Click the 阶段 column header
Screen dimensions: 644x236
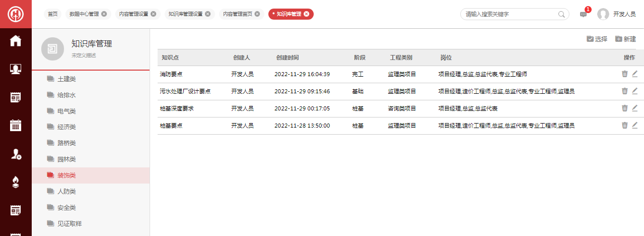point(360,57)
